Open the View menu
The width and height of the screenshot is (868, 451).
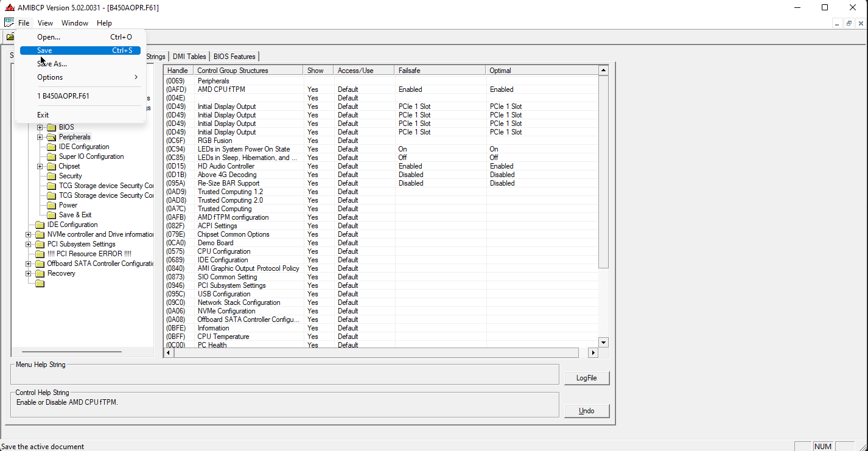pos(46,23)
